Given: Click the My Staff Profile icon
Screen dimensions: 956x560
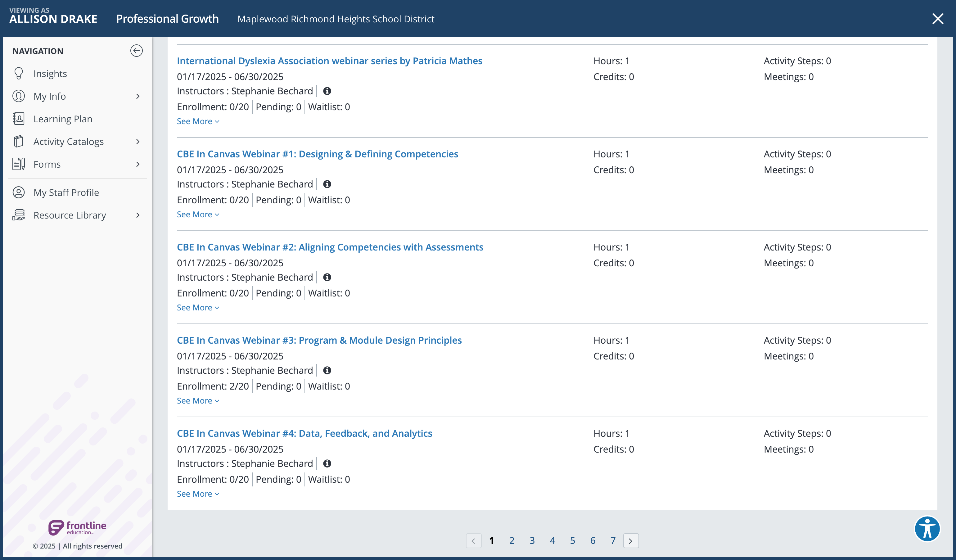Looking at the screenshot, I should tap(19, 192).
